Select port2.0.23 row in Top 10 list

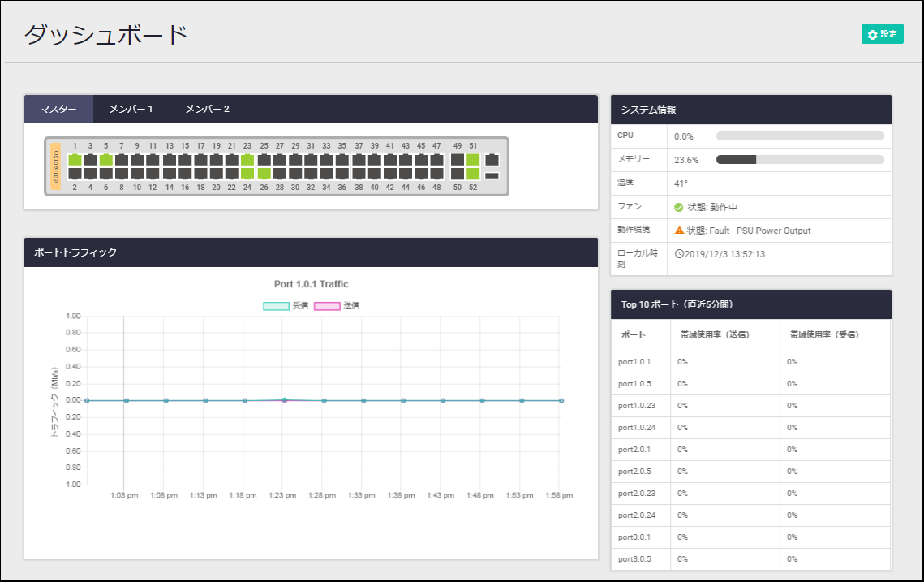(x=636, y=493)
